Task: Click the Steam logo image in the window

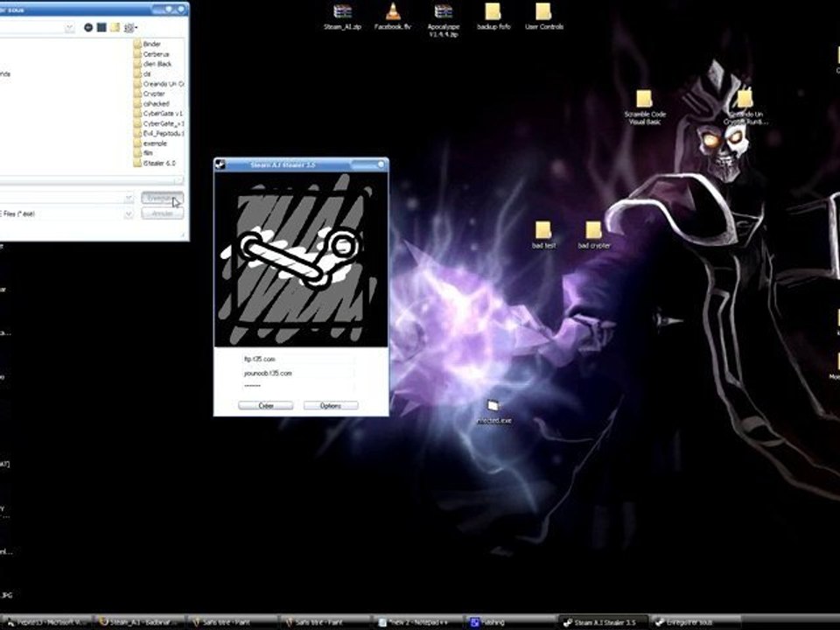Action: [x=300, y=261]
